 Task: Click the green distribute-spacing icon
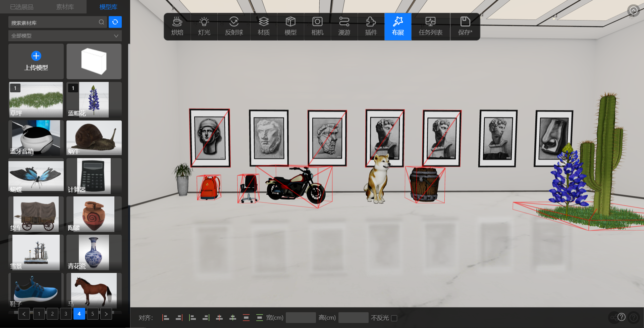(260, 318)
